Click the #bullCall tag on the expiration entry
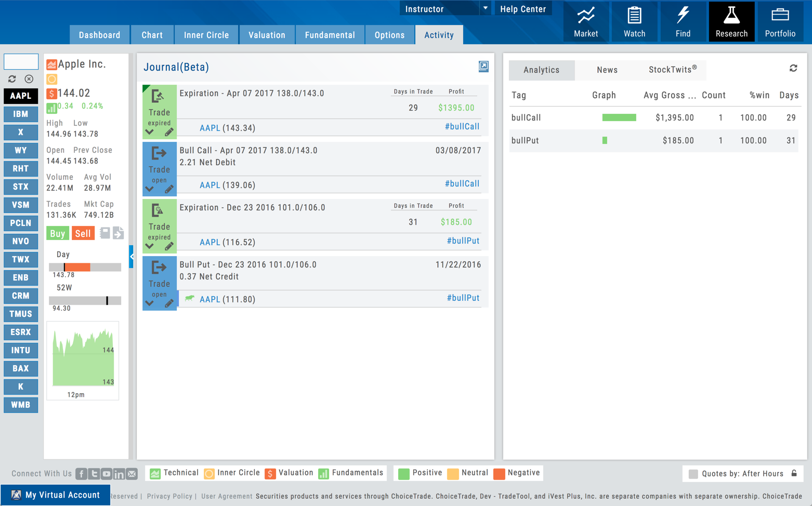The height and width of the screenshot is (506, 812). tap(462, 127)
